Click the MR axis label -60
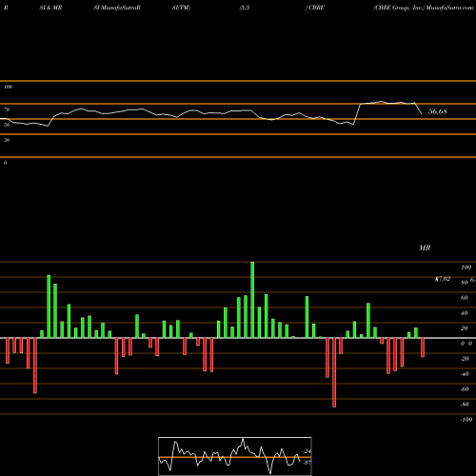This screenshot has width=476, height=476. pos(465,389)
